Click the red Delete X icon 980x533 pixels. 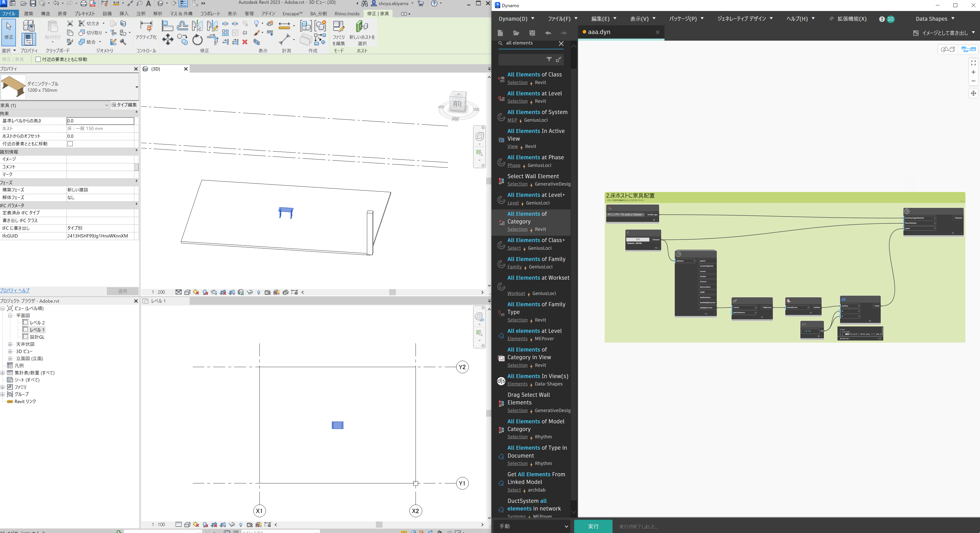click(245, 42)
